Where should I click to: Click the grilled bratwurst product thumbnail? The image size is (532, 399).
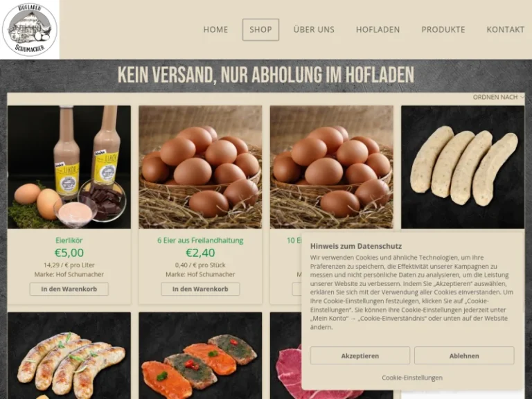pyautogui.click(x=69, y=355)
